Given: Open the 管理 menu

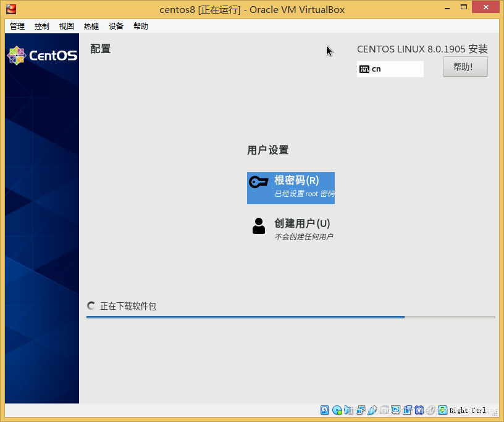Looking at the screenshot, I should pos(17,27).
